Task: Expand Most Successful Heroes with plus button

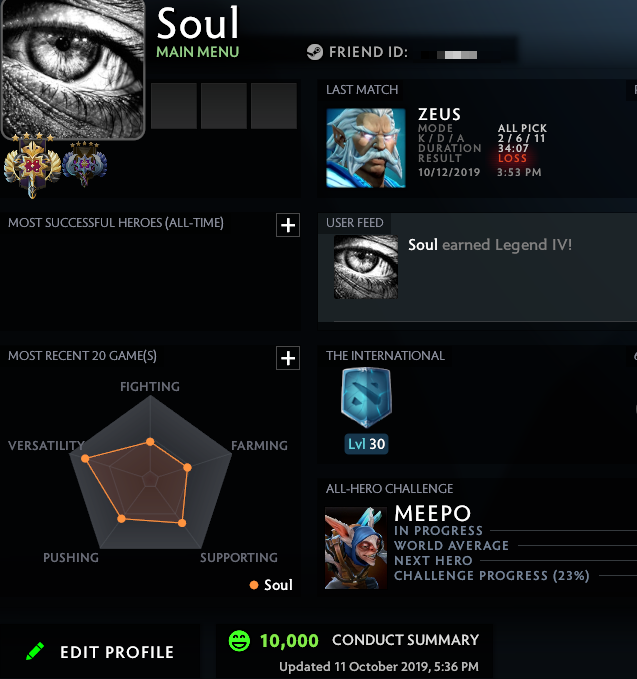Action: tap(288, 225)
